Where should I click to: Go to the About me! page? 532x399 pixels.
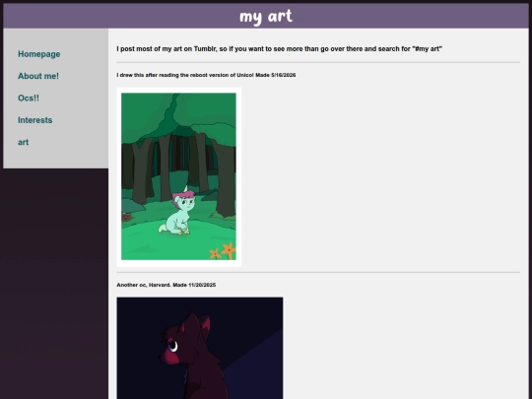[x=38, y=76]
